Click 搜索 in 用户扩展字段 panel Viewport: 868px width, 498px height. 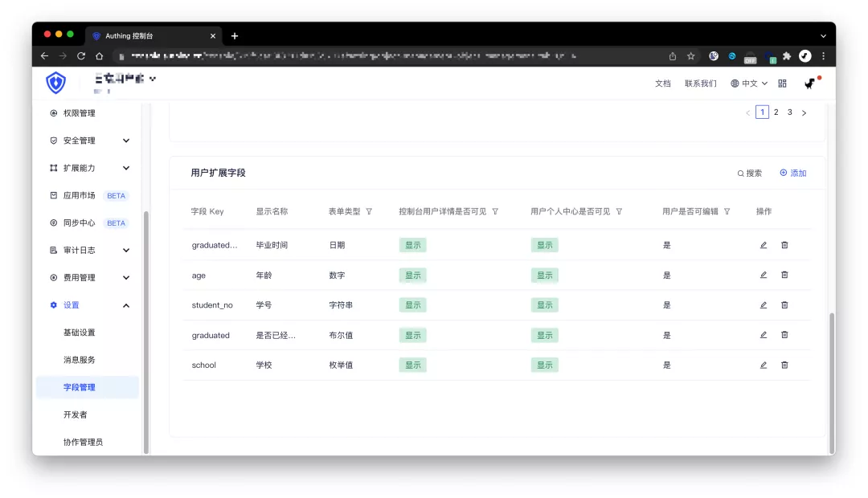750,173
